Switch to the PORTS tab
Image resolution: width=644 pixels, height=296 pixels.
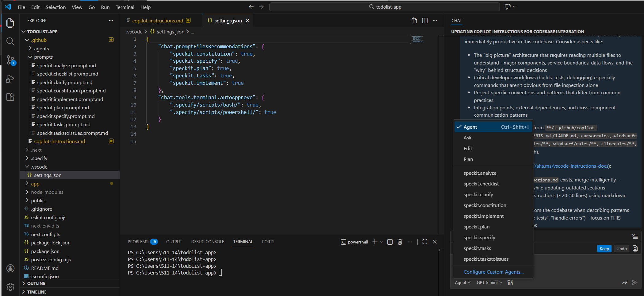268,242
